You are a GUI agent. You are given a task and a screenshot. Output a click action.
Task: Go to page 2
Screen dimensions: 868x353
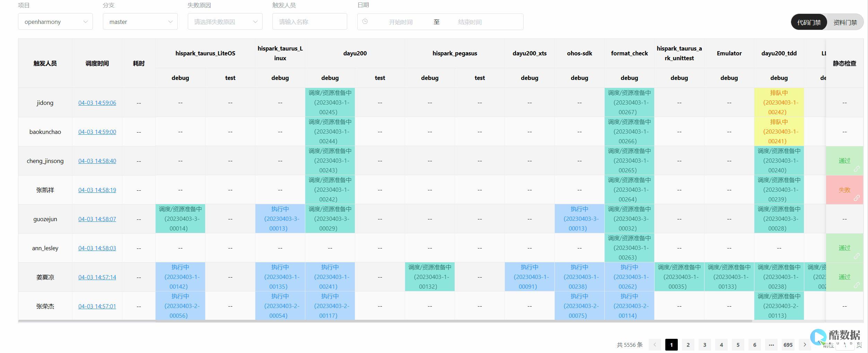(x=688, y=345)
